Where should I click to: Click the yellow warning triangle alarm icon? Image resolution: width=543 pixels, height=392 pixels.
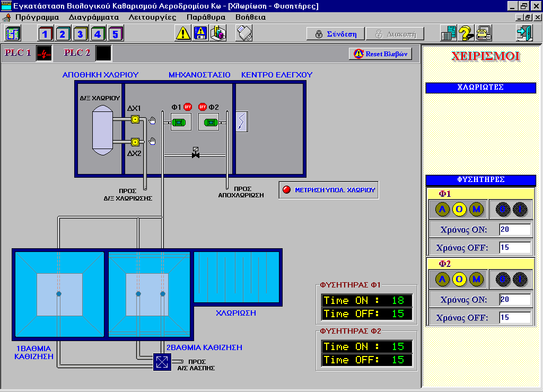click(x=183, y=33)
